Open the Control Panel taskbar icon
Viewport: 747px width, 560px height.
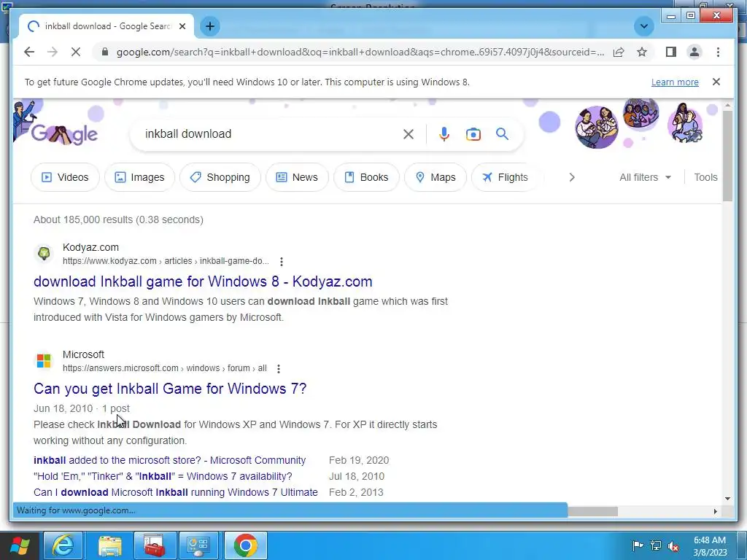[198, 545]
